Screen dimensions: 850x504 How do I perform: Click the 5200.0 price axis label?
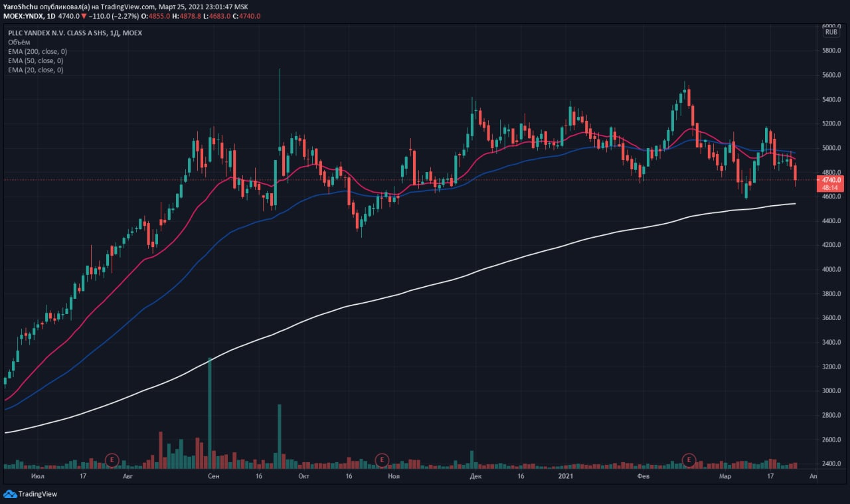[x=831, y=124]
